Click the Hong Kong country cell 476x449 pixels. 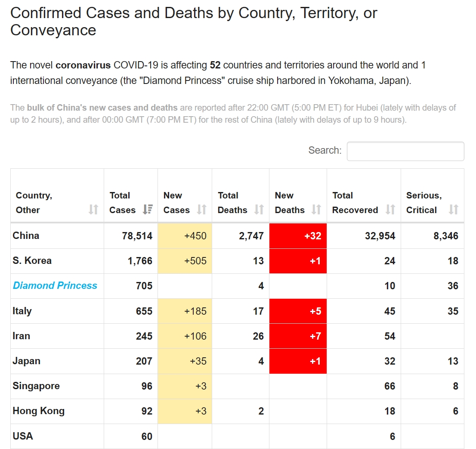tap(38, 411)
